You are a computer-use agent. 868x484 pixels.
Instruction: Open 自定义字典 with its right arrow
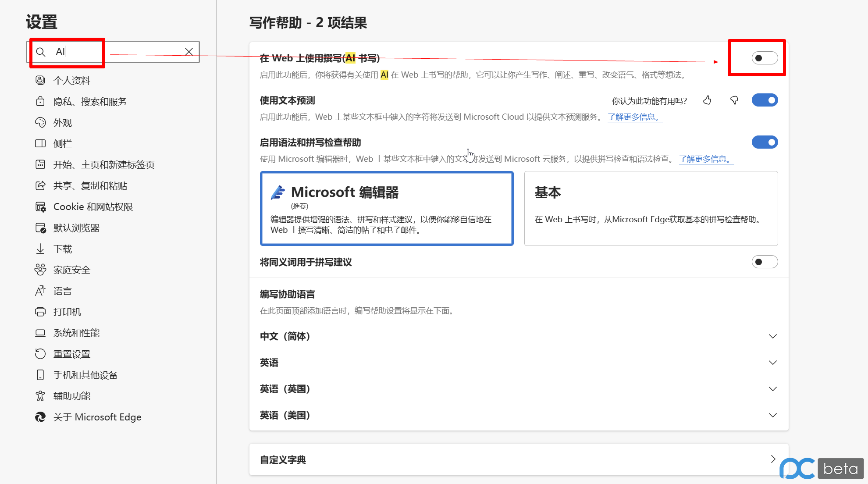tap(773, 459)
